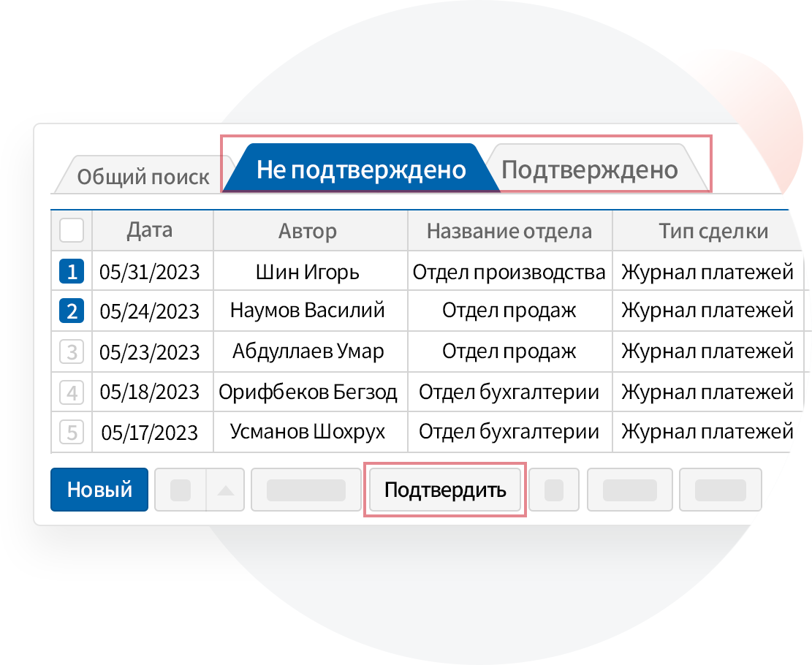
Task: Click the Новый button
Action: pyautogui.click(x=99, y=490)
